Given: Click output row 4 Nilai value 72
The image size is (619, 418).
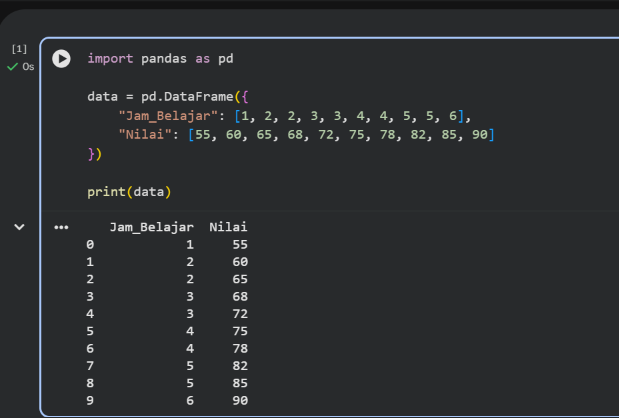Looking at the screenshot, I should pyautogui.click(x=240, y=314).
